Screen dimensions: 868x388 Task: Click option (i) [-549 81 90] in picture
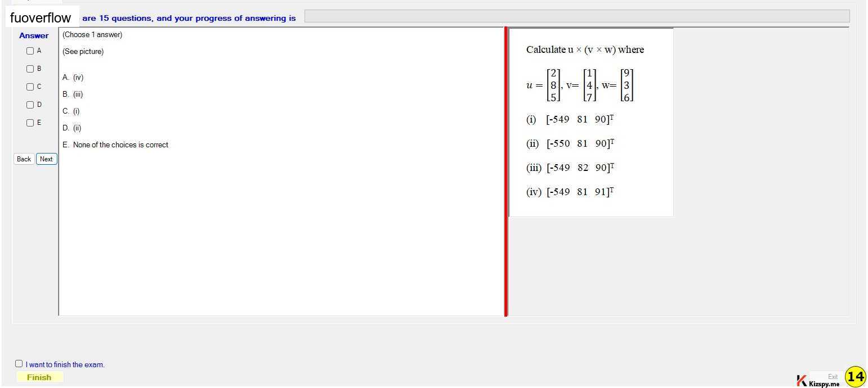pos(570,119)
